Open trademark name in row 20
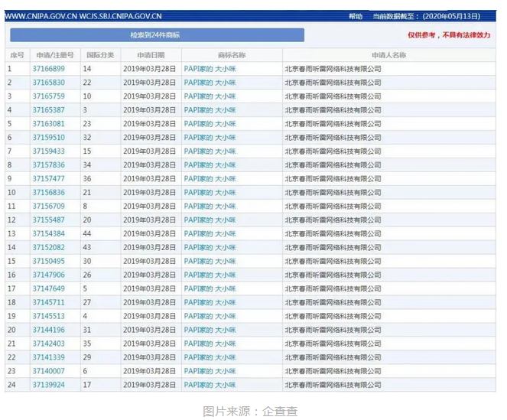 [x=210, y=330]
